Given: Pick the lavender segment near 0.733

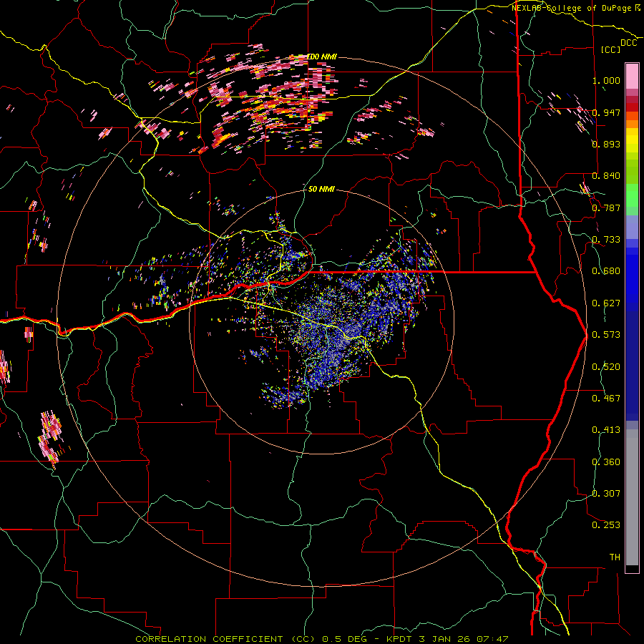Looking at the screenshot, I should pos(632,227).
